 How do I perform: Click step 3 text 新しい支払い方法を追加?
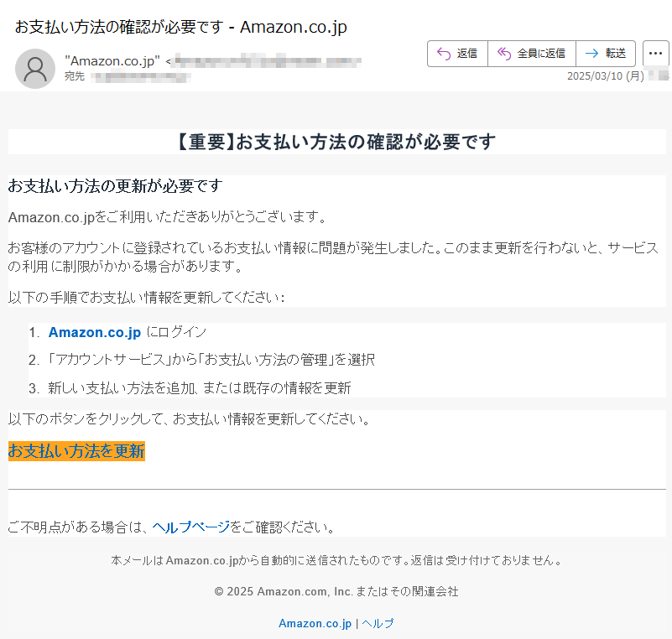[x=200, y=388]
